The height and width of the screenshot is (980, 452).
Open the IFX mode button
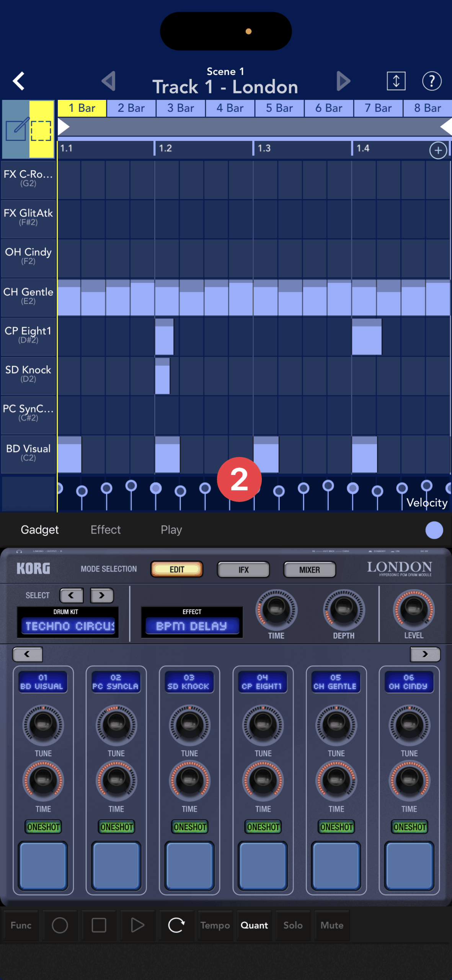pyautogui.click(x=243, y=570)
